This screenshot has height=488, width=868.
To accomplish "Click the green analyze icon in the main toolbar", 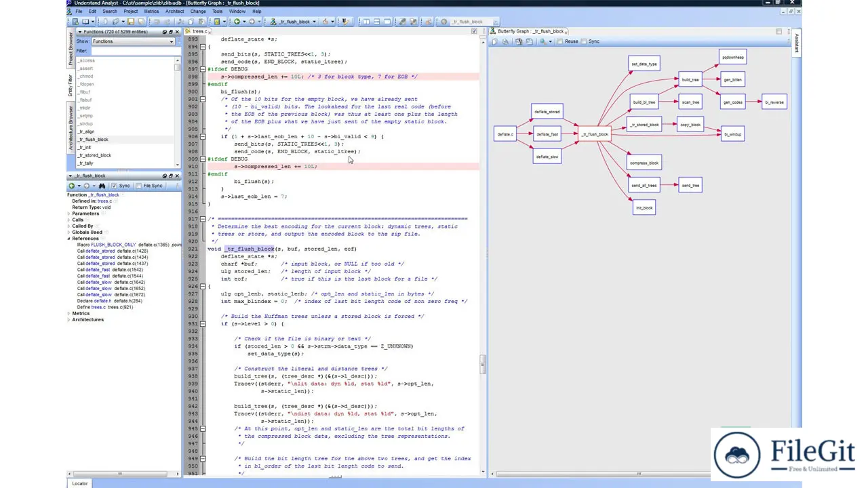I will pos(216,22).
